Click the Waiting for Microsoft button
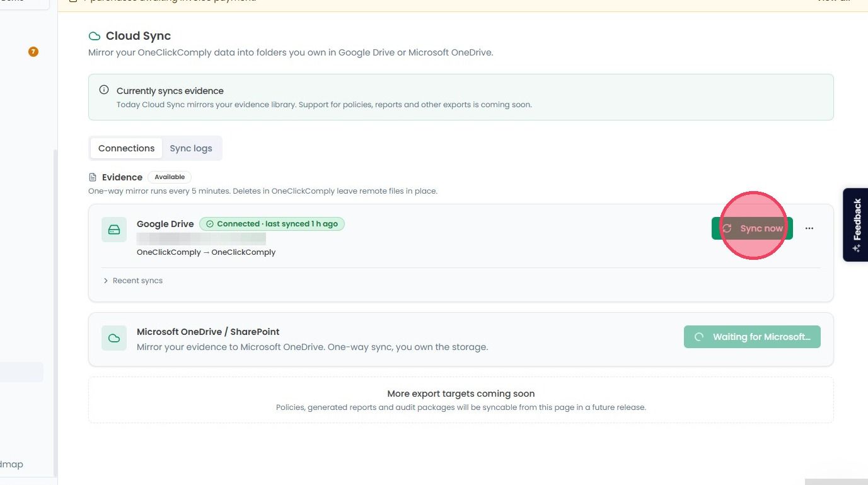Screen dimensions: 868x485 coord(752,337)
